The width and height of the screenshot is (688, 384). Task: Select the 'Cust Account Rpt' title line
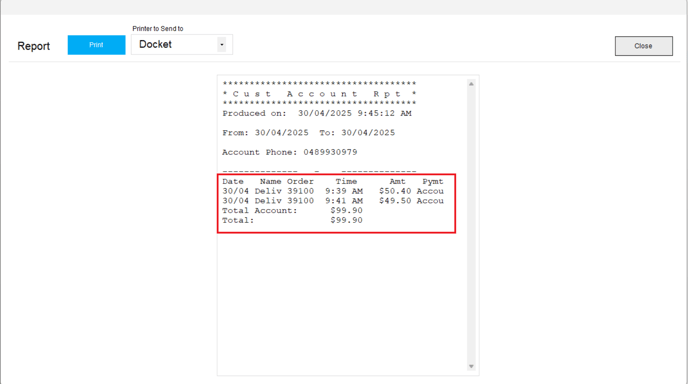click(x=319, y=94)
